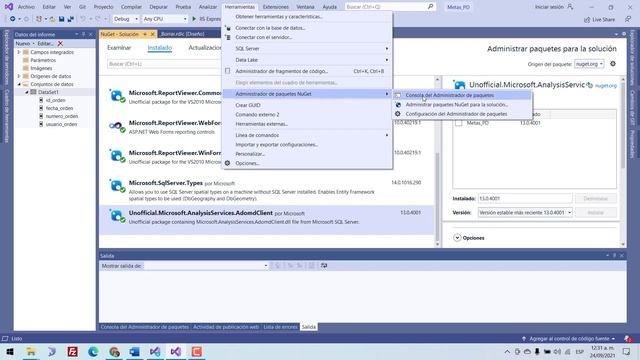Pin the NuGet - Solución tab
Viewport: 640px width, 360px height.
click(x=144, y=34)
